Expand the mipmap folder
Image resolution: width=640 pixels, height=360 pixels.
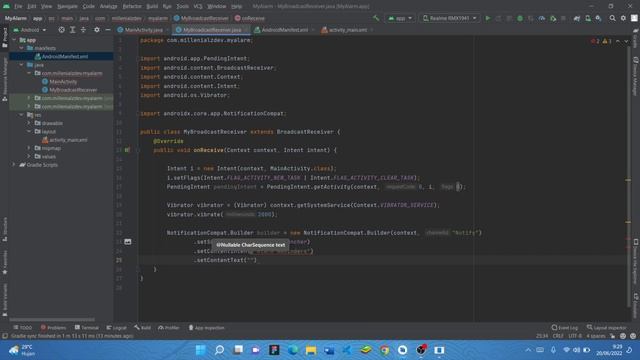click(x=29, y=148)
